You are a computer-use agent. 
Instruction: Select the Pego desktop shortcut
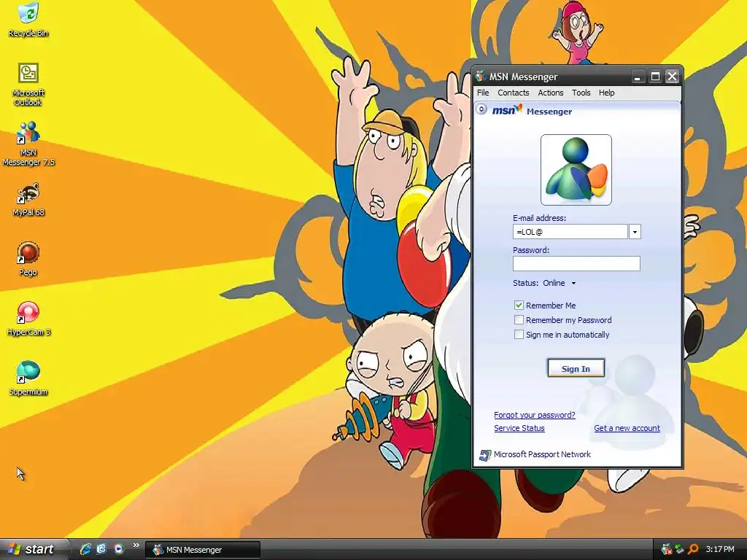click(x=28, y=259)
